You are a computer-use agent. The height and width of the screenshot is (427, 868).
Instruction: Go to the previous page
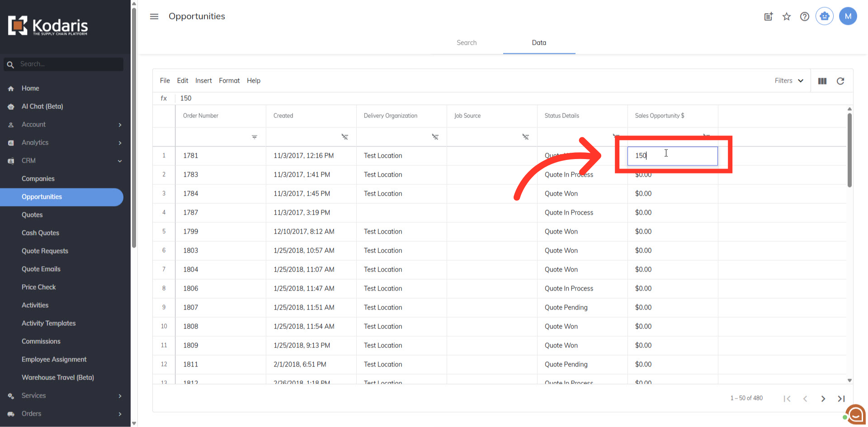tap(805, 399)
